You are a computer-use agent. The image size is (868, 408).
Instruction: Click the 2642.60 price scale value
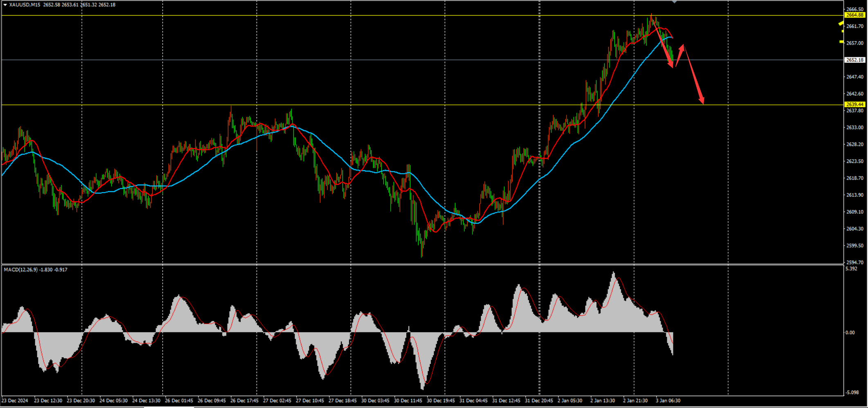coord(855,94)
